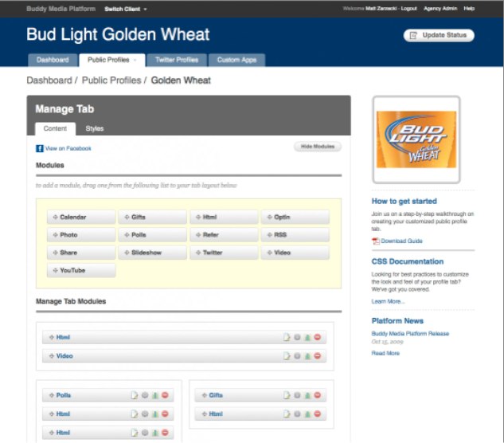This screenshot has height=443, width=504.
Task: Click the green icon on the top Html module
Action: point(308,338)
